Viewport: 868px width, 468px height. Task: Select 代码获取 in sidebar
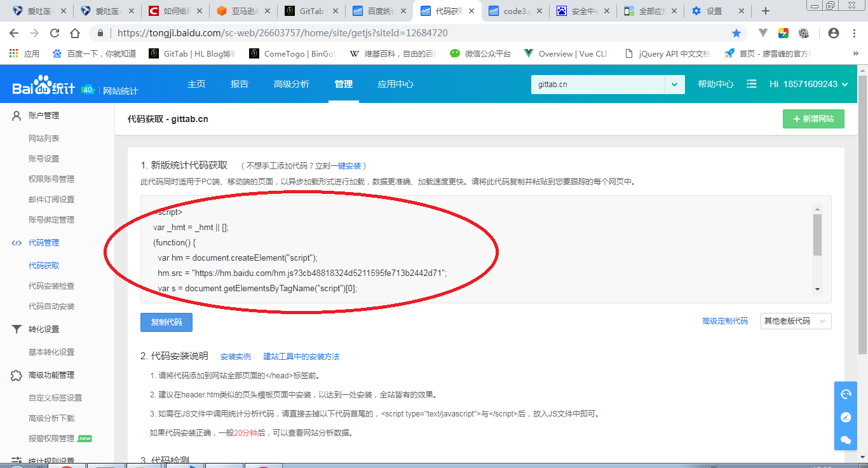click(x=44, y=265)
